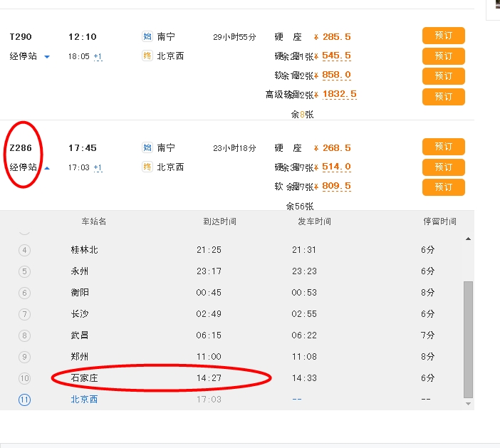500x448 pixels.
Task: Open the ¥545.5 price details for T290
Action: (x=336, y=56)
